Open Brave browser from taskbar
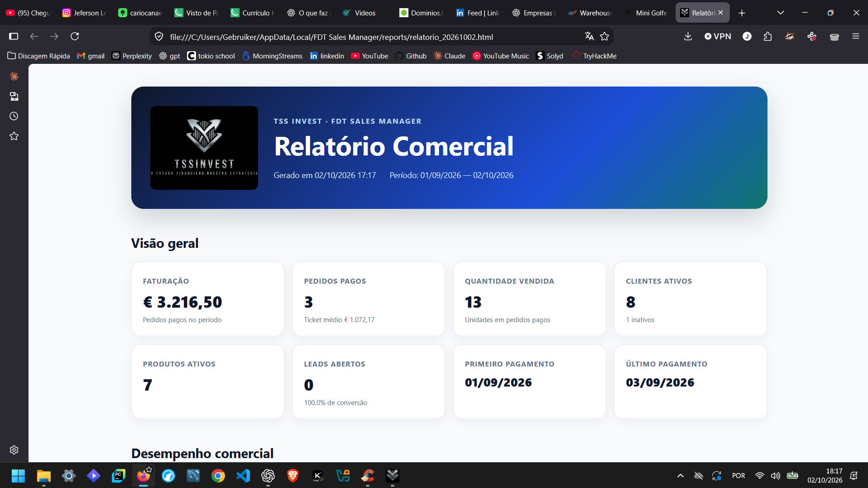 click(293, 475)
